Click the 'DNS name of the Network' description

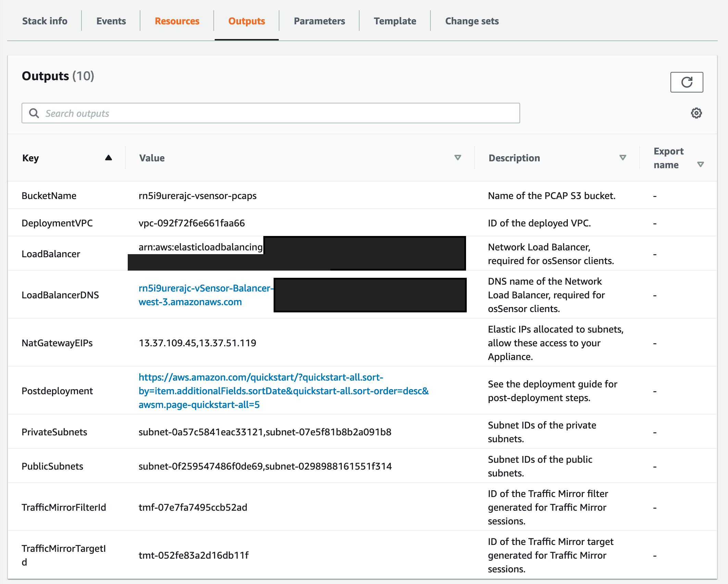pyautogui.click(x=547, y=295)
